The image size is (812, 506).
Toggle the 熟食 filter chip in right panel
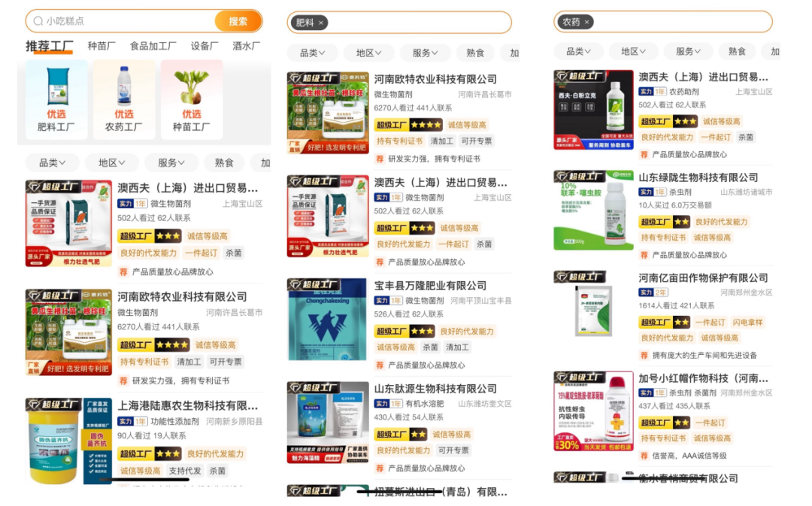click(737, 51)
